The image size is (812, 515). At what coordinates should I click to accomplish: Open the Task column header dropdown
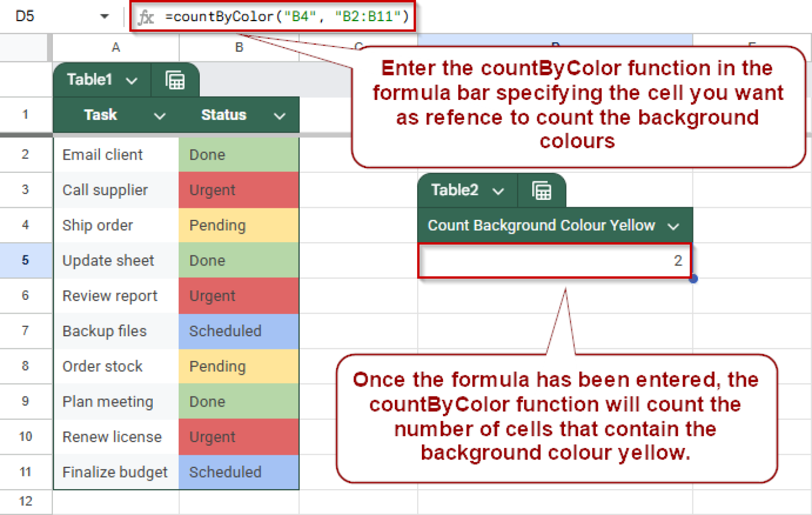click(x=160, y=115)
